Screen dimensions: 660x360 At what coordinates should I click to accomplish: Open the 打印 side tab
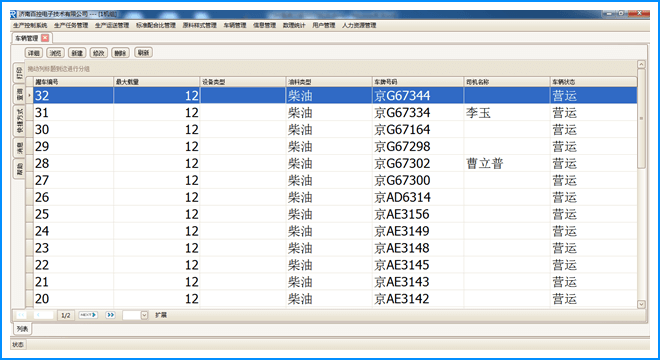[x=19, y=73]
